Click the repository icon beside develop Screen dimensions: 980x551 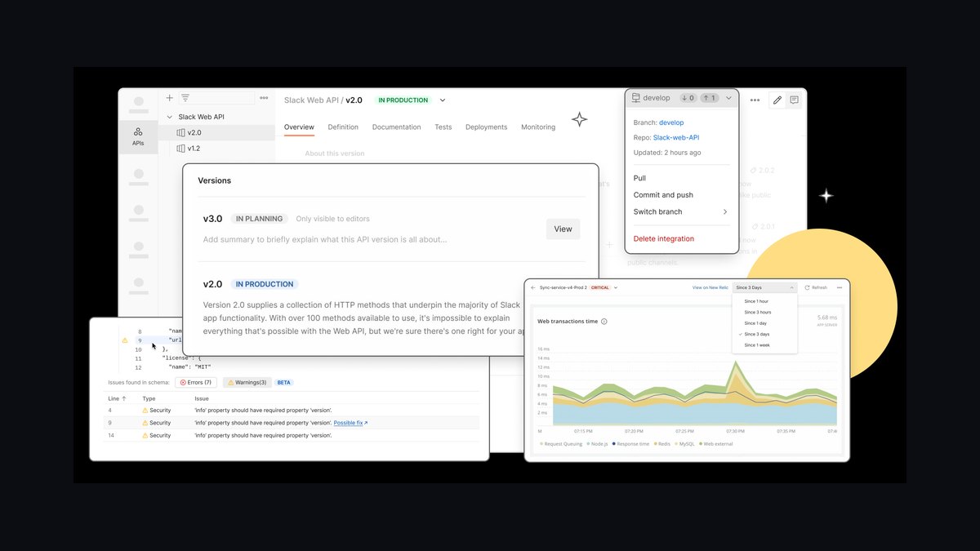(x=635, y=98)
